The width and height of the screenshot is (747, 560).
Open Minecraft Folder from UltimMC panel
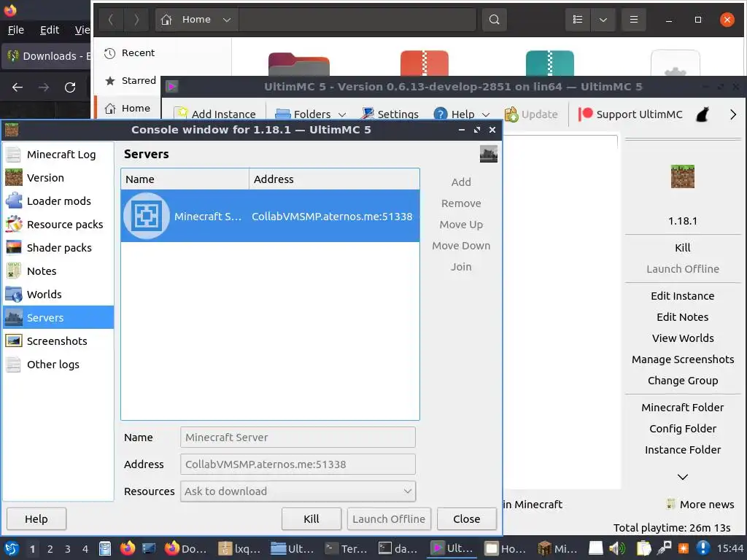pyautogui.click(x=682, y=408)
